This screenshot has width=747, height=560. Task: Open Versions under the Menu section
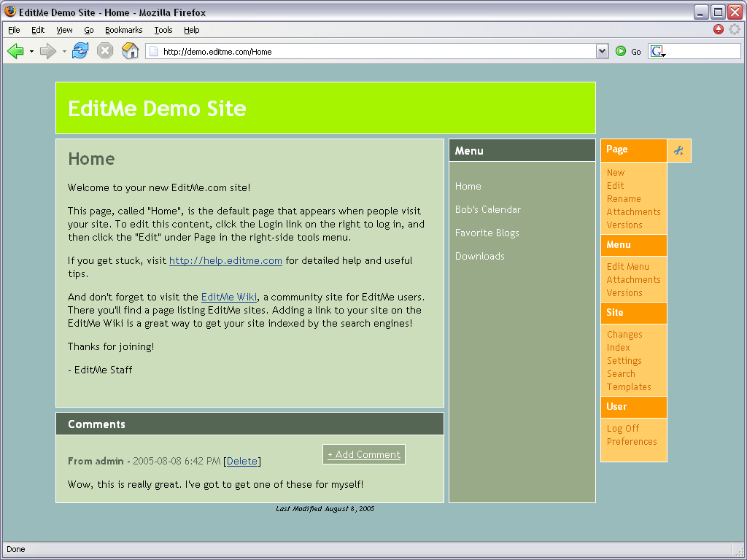(x=624, y=293)
